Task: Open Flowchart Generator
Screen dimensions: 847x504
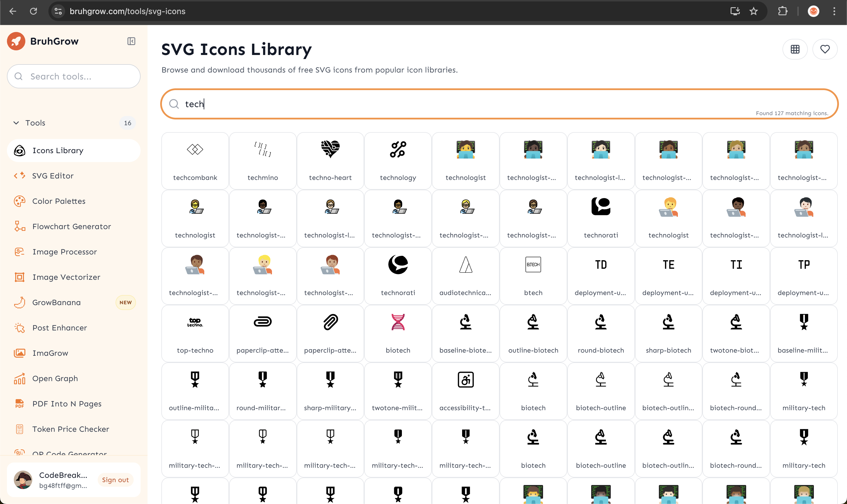Action: [74, 227]
